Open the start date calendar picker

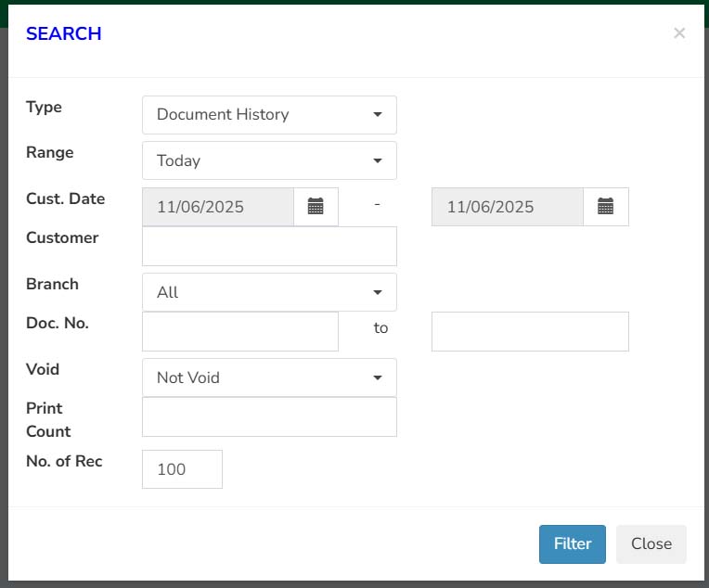click(316, 207)
